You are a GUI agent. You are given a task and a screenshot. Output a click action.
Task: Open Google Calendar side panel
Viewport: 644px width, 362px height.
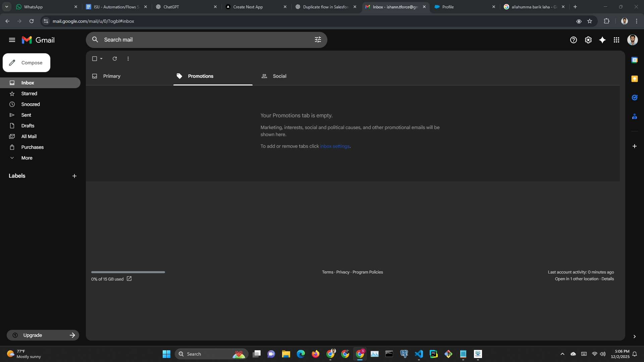tap(634, 60)
